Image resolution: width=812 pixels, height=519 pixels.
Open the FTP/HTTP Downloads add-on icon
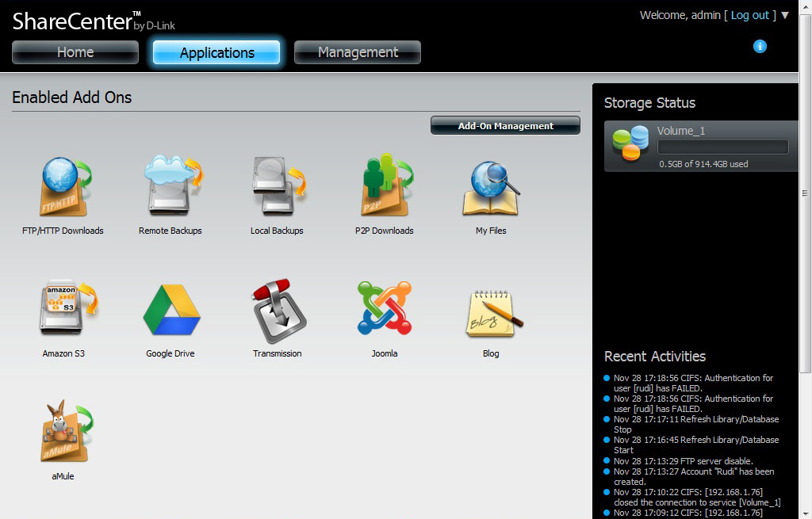tap(65, 186)
